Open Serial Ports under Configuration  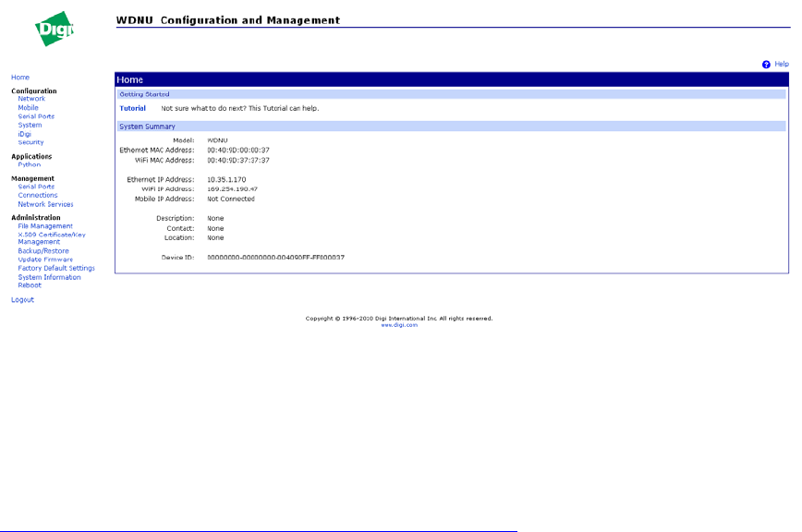[x=36, y=116]
